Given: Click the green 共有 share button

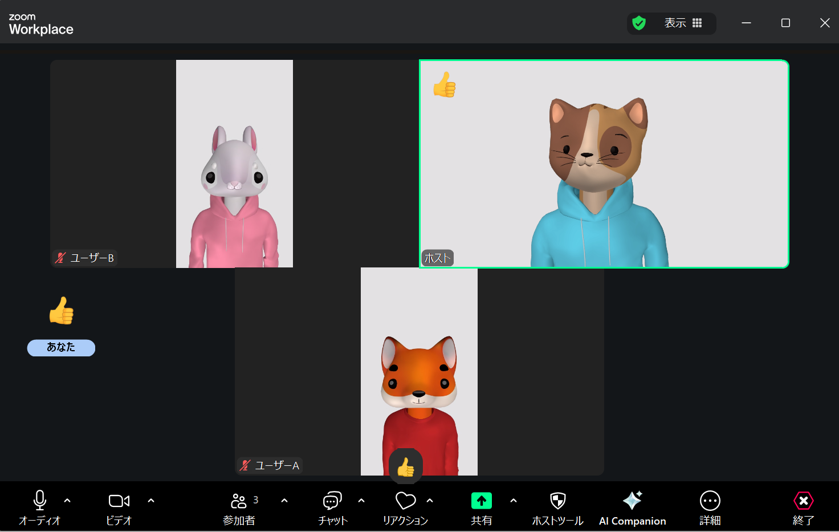Looking at the screenshot, I should 481,501.
